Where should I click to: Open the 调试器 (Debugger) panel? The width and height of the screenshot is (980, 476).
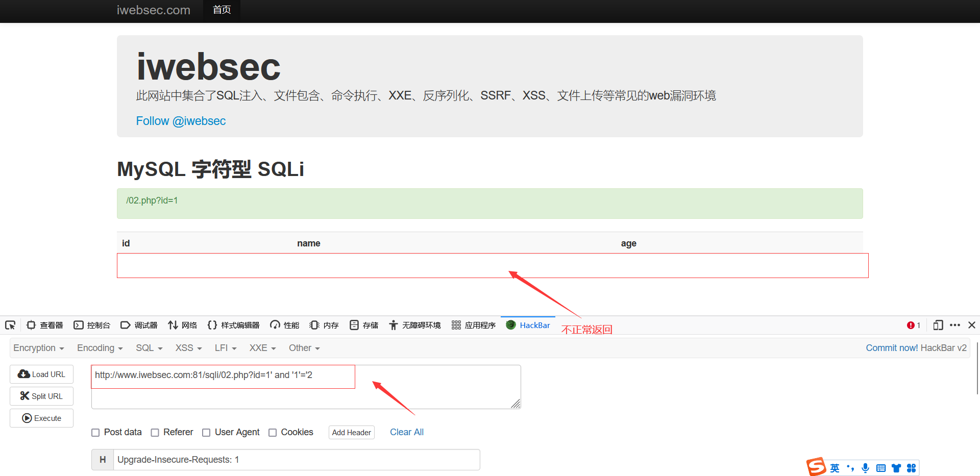point(139,325)
